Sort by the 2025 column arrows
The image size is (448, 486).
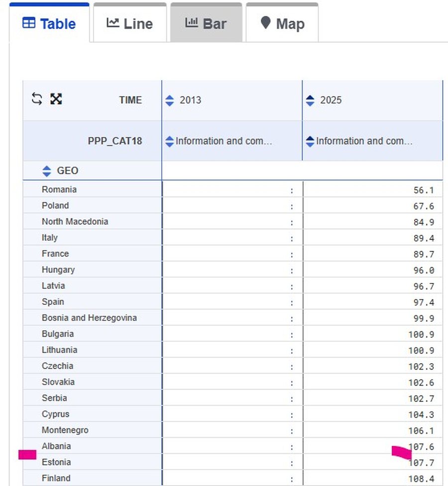tap(310, 100)
